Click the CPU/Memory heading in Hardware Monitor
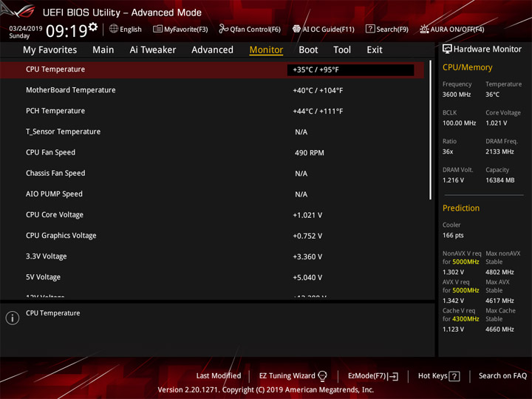 [467, 67]
